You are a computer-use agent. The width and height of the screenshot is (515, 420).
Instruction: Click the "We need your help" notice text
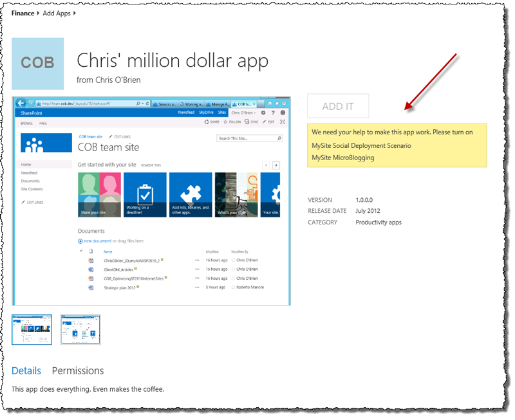pos(392,132)
